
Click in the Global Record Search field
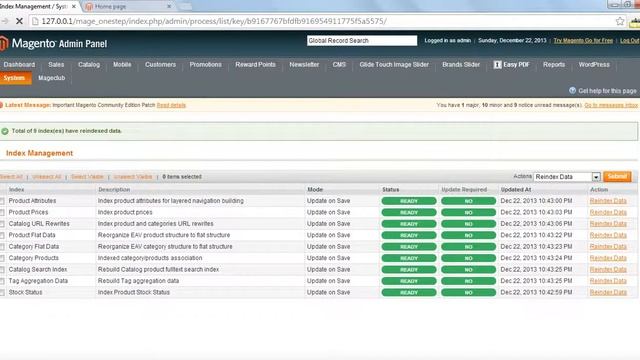(x=362, y=40)
